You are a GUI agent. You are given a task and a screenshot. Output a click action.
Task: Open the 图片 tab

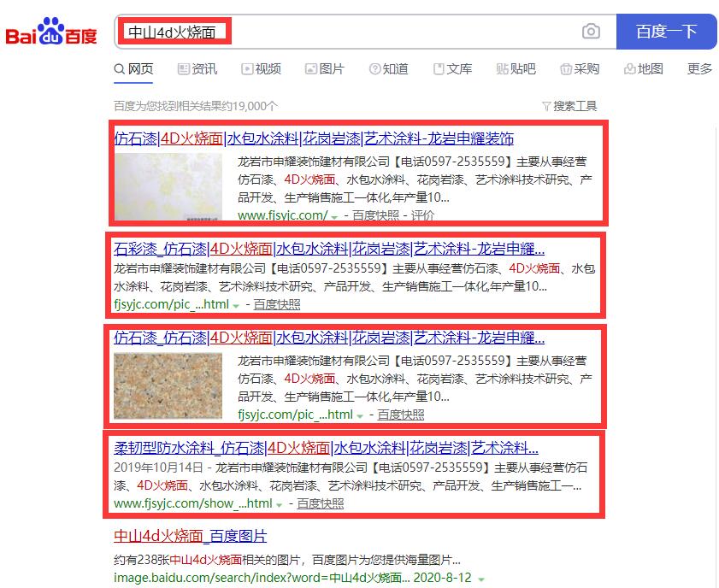coord(325,68)
